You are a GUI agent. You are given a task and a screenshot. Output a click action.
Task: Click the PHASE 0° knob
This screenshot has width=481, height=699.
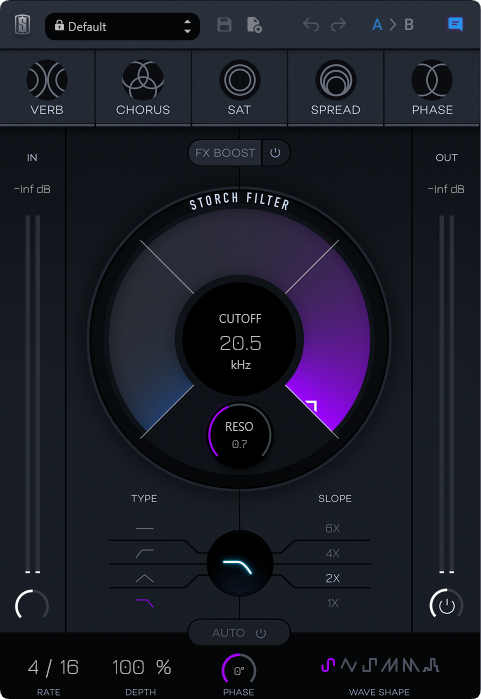pos(239,670)
